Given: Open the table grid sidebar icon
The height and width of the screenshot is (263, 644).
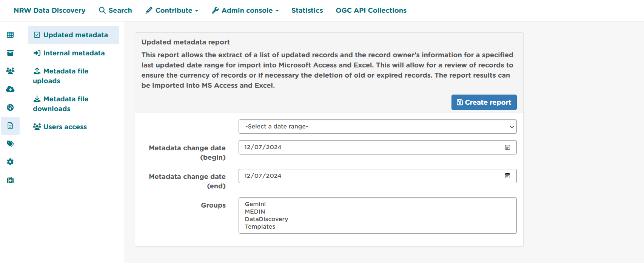Looking at the screenshot, I should tap(10, 35).
